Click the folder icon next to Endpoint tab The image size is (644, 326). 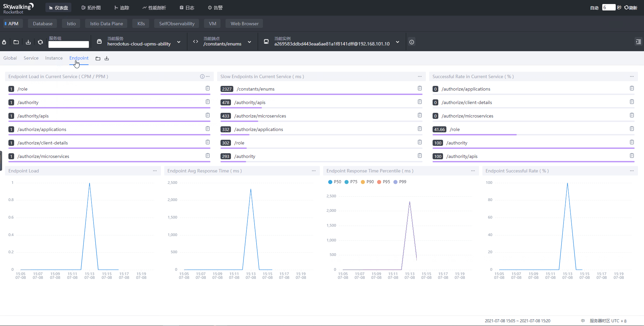[98, 59]
